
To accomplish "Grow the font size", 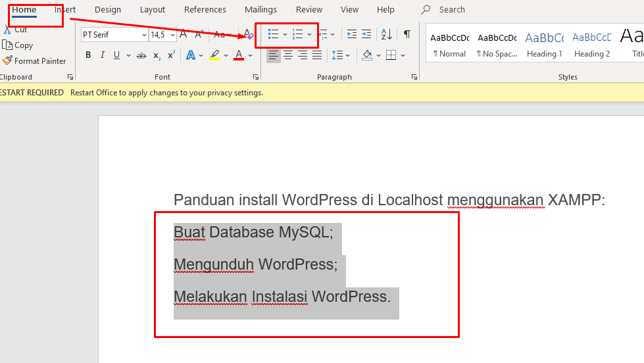I will (x=183, y=34).
